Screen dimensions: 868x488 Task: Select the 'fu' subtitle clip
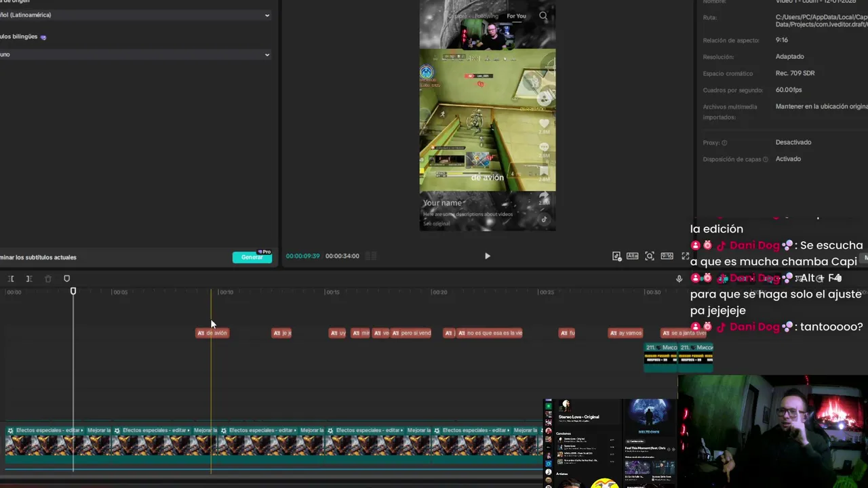click(567, 333)
